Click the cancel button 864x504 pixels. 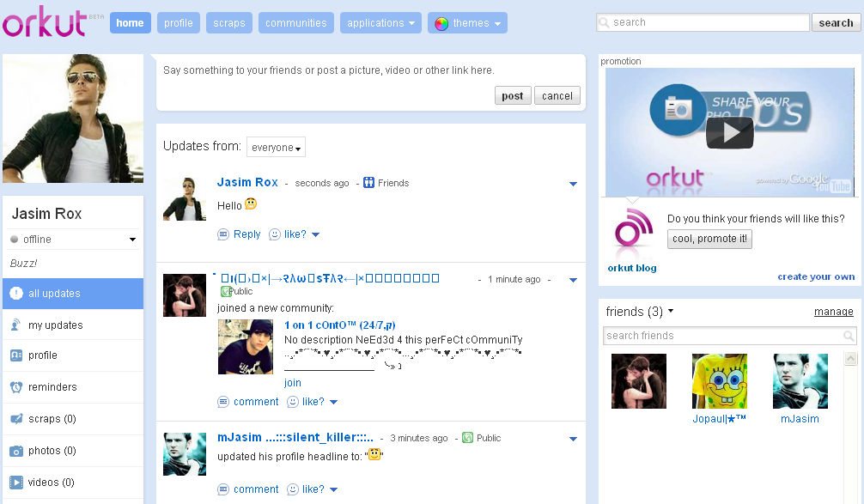[x=557, y=96]
